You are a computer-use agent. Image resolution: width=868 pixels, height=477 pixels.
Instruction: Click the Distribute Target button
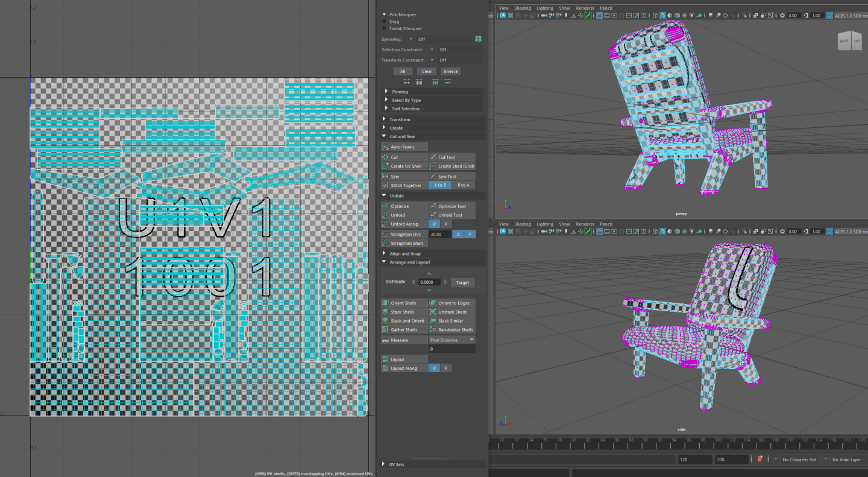(x=462, y=282)
